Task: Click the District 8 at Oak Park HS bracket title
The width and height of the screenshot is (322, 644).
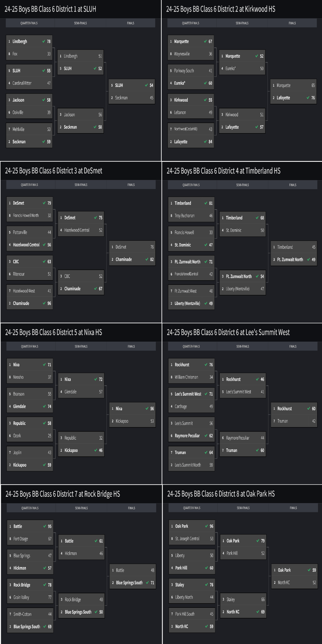Action: click(x=221, y=494)
